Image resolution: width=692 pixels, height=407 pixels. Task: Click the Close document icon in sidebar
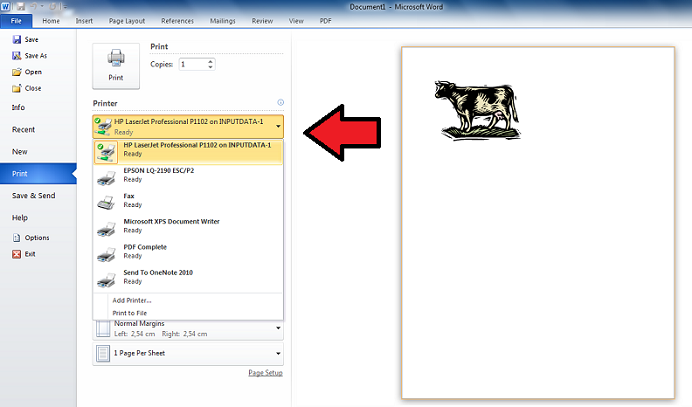click(17, 88)
